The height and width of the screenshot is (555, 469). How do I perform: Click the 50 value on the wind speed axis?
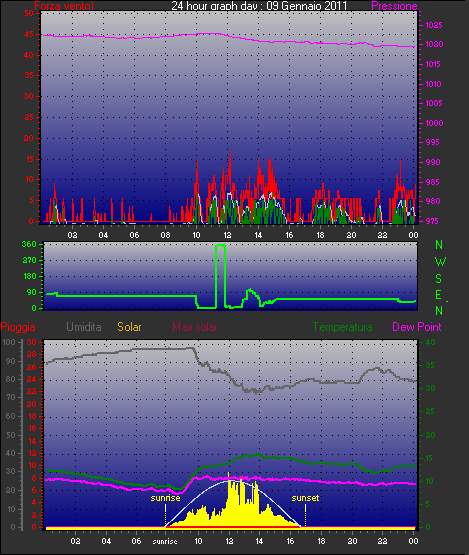[x=29, y=13]
